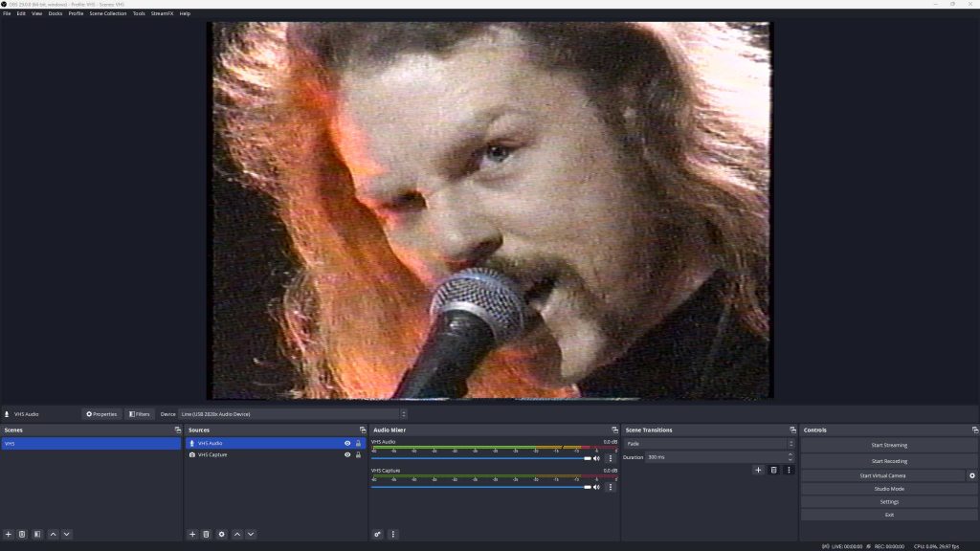
Task: Open the VHS Audio mixer options menu
Action: tap(610, 457)
